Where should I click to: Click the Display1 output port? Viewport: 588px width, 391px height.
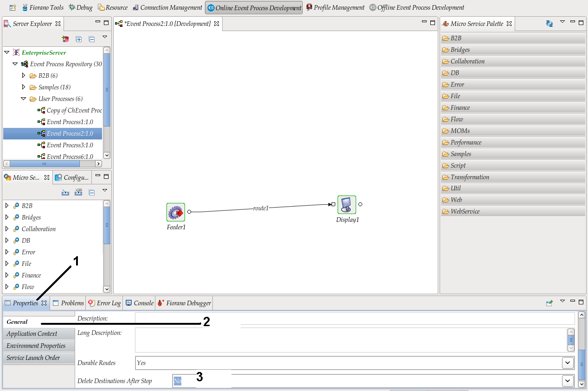[360, 204]
